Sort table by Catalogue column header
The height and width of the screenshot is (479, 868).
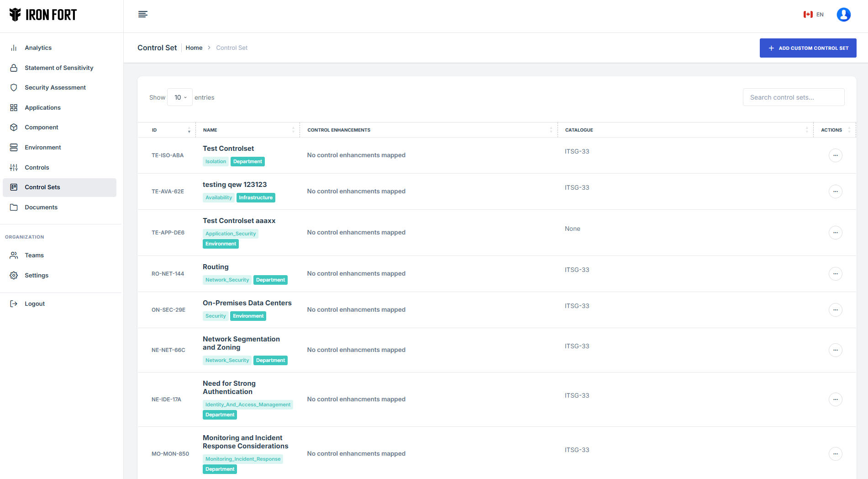[x=685, y=130]
